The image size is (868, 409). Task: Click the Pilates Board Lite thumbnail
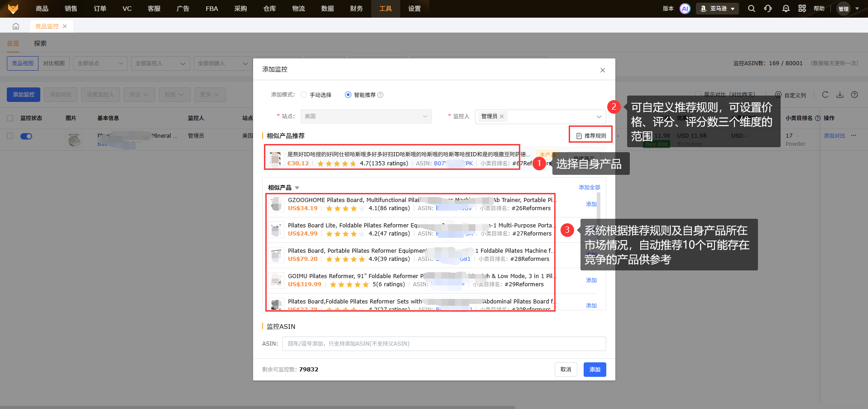276,230
